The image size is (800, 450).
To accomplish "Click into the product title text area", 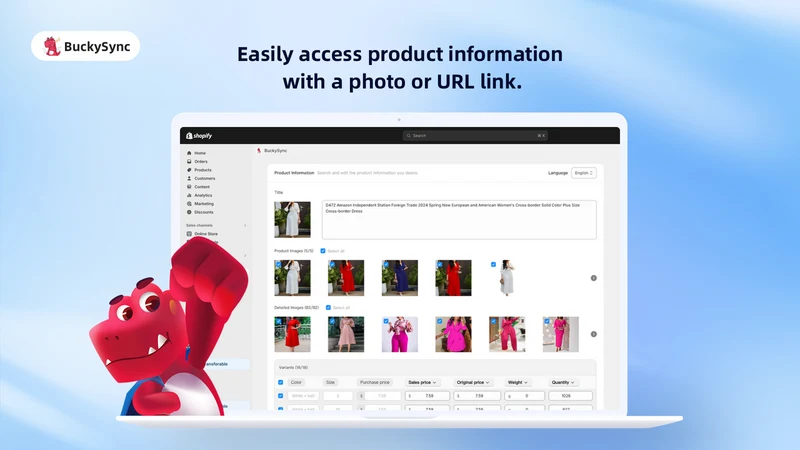I will 459,220.
